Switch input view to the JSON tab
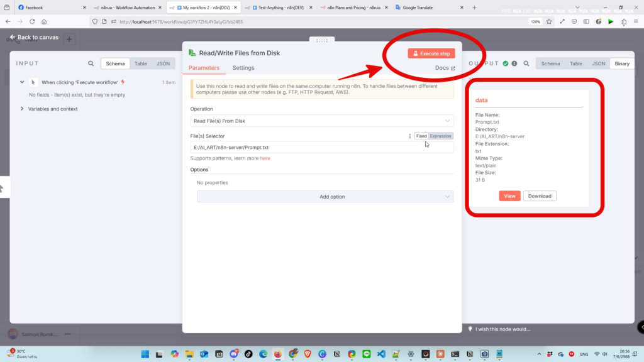This screenshot has height=362, width=644. [x=163, y=63]
